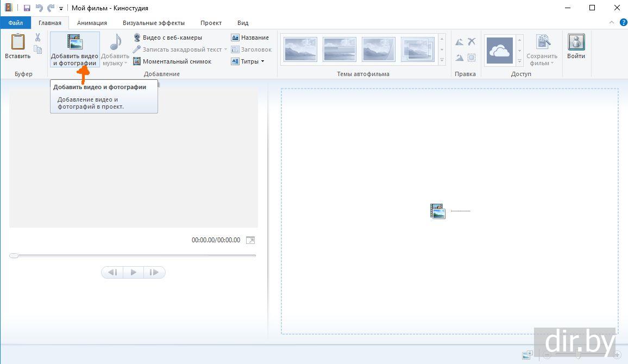Open the quick access toolbar dropdown
The height and width of the screenshot is (364, 628).
tap(61, 9)
